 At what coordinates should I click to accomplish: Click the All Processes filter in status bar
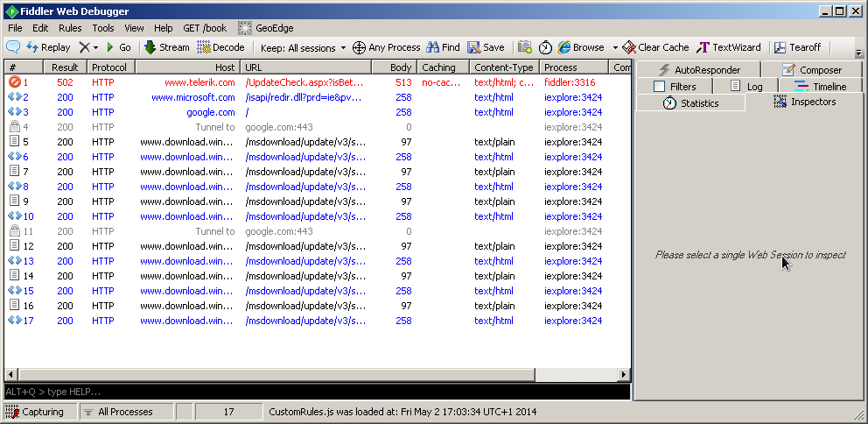click(x=125, y=412)
